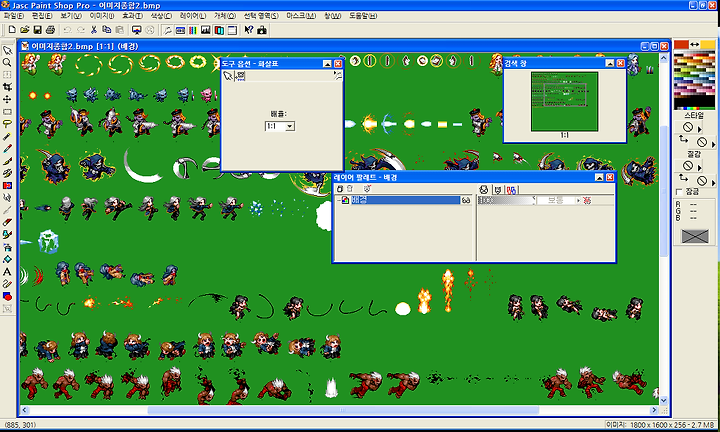This screenshot has width=720, height=432.
Task: Click the Full Screen Preview monitor icon
Action: click(136, 30)
